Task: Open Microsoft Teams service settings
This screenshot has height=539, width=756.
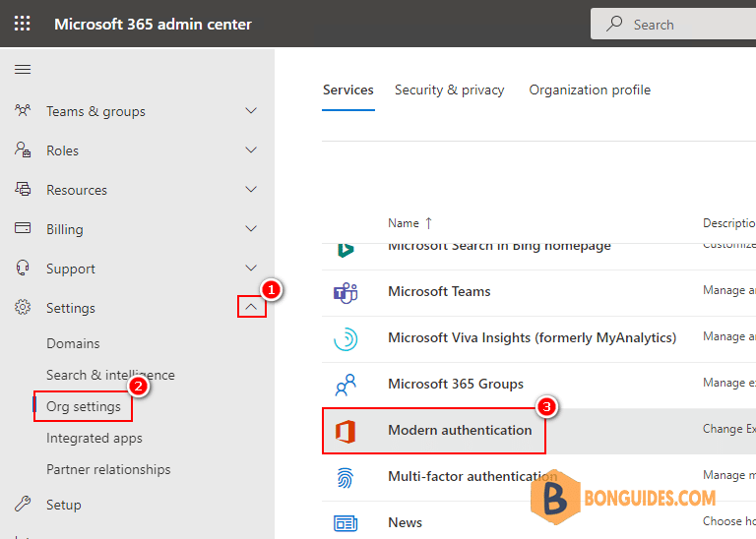Action: (x=439, y=291)
